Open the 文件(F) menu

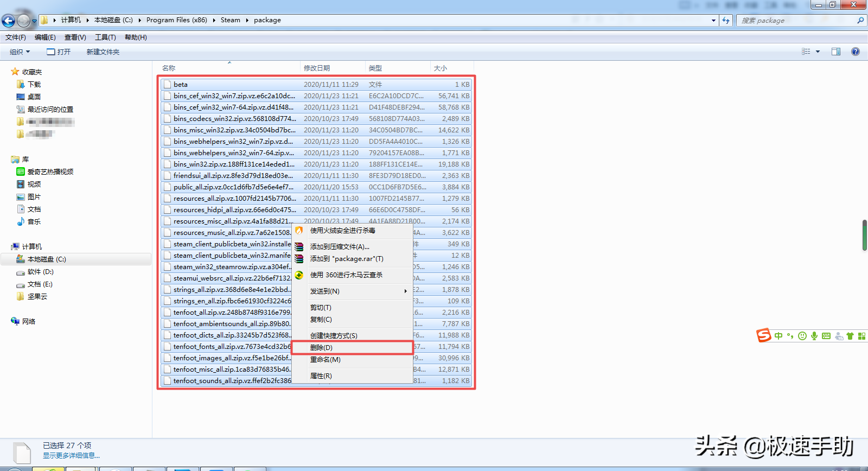[x=16, y=37]
